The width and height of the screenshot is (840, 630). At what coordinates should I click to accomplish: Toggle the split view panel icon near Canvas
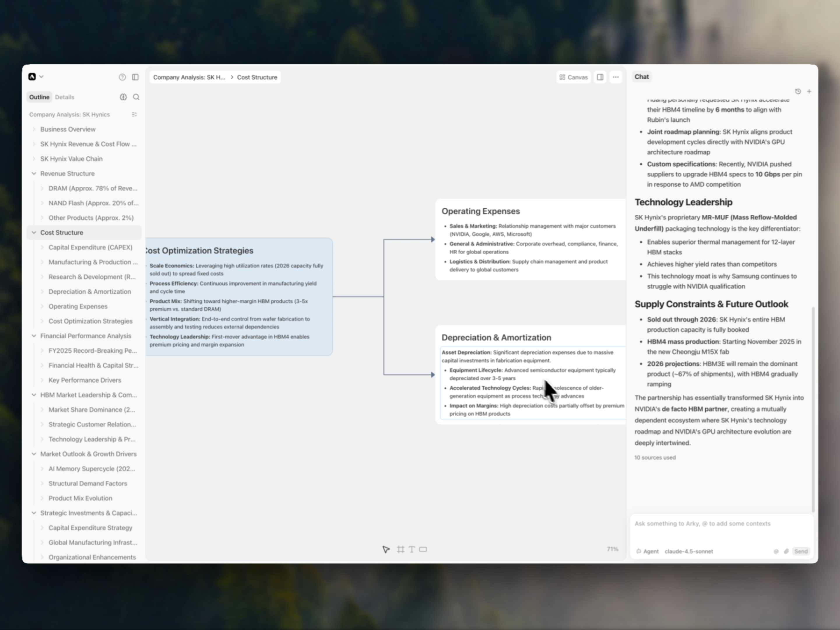pos(600,77)
